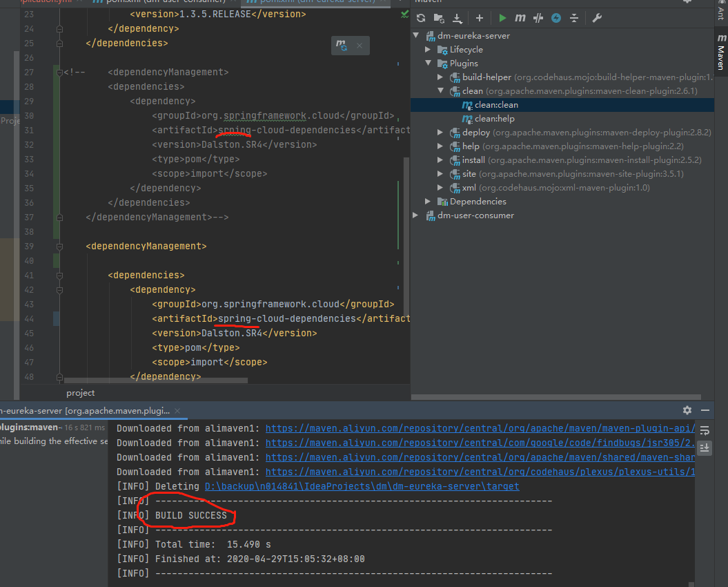Click the Reimport All Maven Projects refresh icon
Viewport: 728px width, 587px height.
pos(421,18)
